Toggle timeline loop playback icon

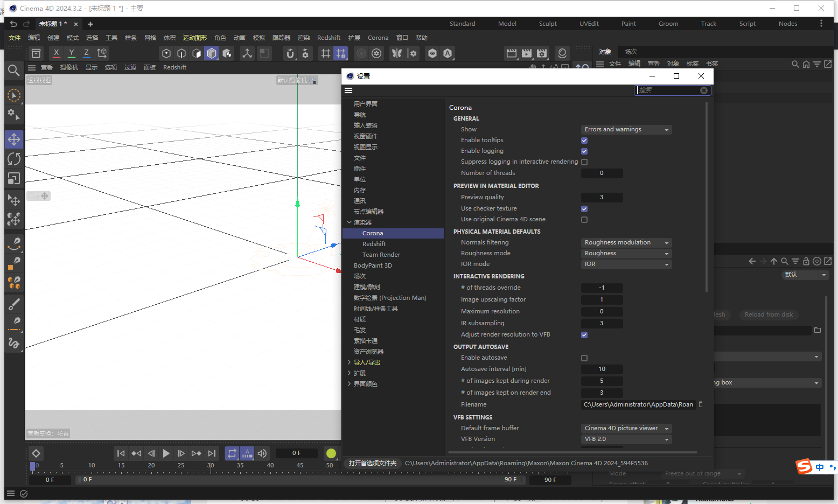point(232,453)
